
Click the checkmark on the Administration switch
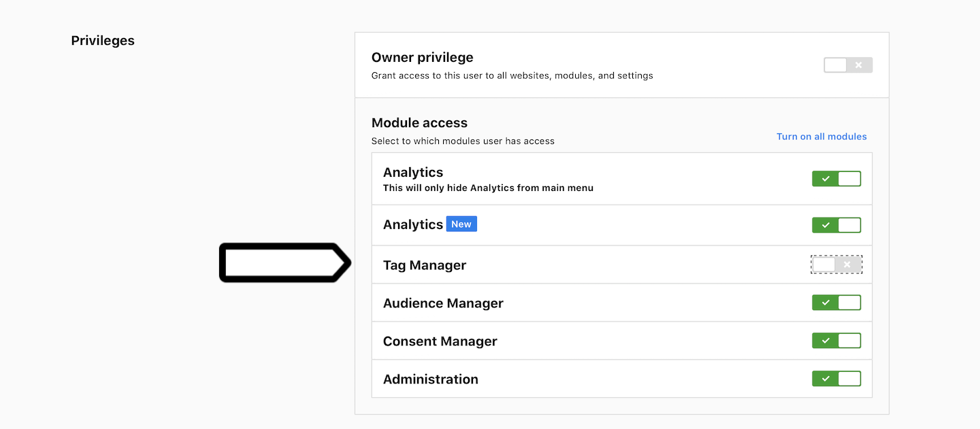pos(826,378)
